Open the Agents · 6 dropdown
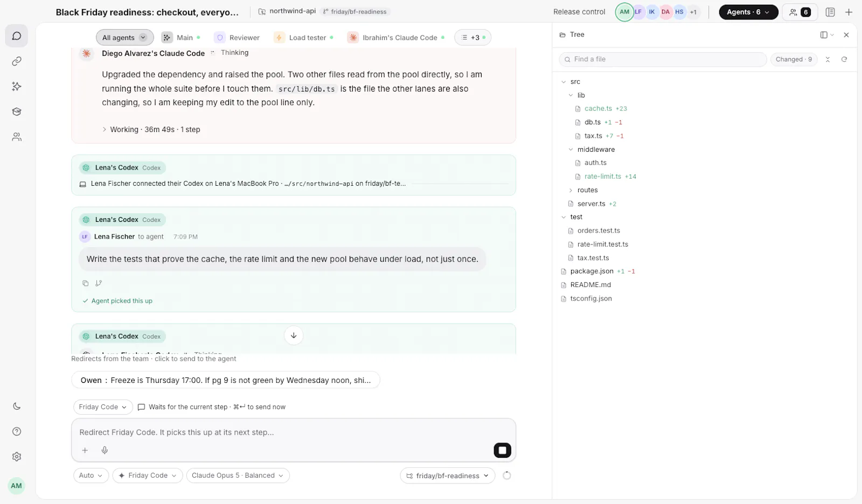This screenshot has height=504, width=862. tap(748, 12)
